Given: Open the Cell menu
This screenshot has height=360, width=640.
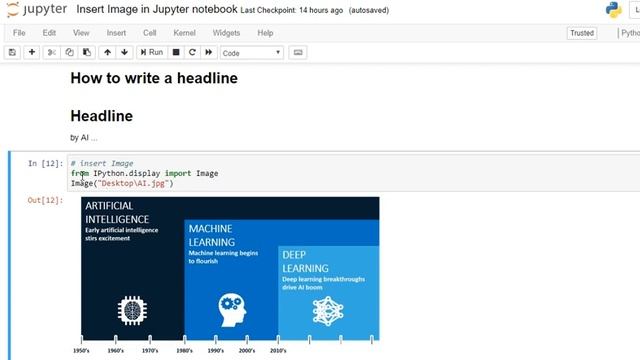Looking at the screenshot, I should pos(149,33).
